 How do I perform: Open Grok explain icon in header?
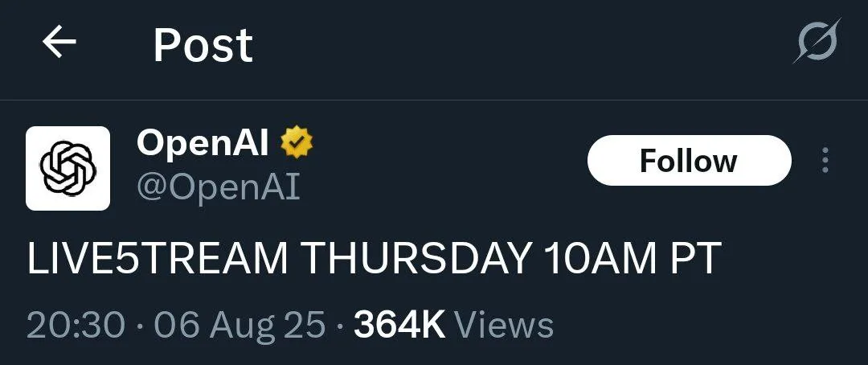click(x=817, y=41)
